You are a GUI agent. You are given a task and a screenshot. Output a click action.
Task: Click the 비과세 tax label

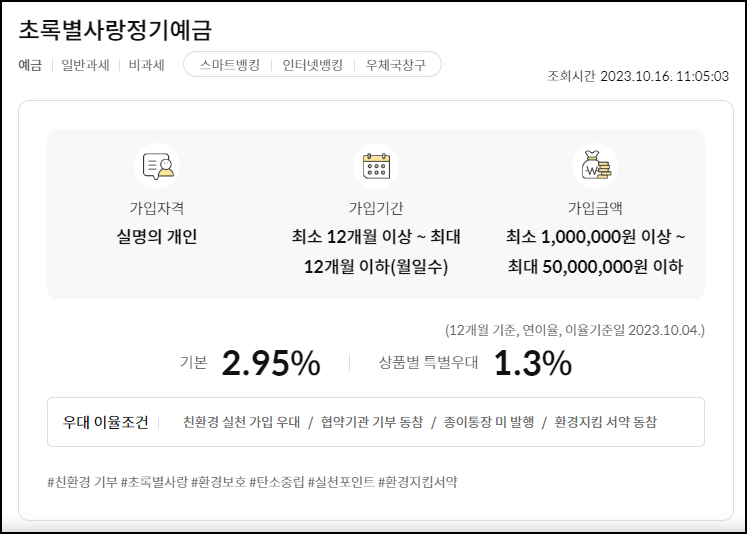tap(147, 65)
